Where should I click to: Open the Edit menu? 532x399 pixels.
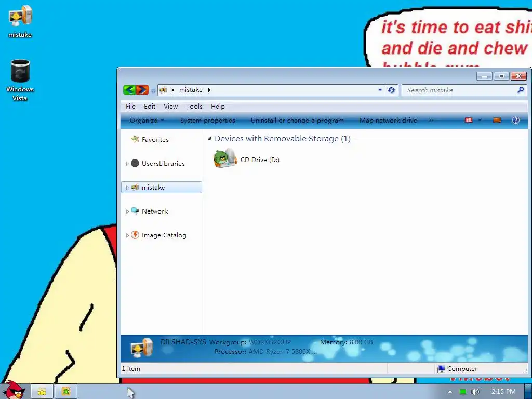point(150,107)
